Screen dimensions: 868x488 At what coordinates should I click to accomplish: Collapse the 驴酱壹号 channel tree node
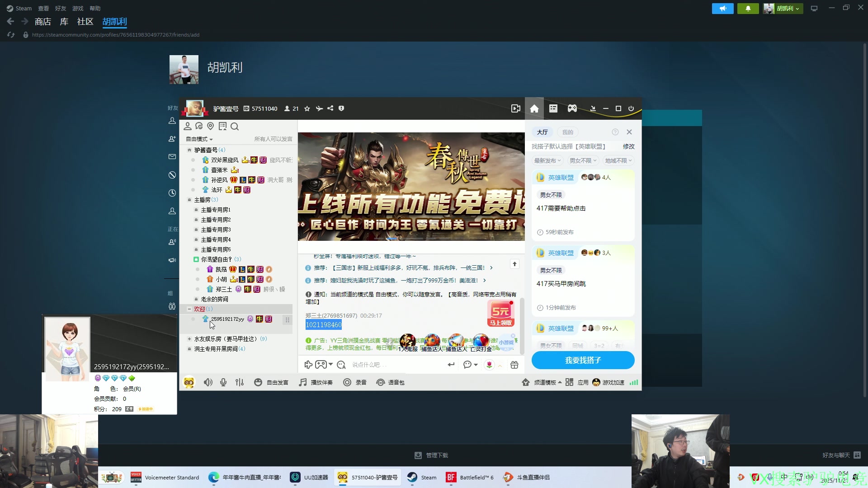[x=189, y=150]
